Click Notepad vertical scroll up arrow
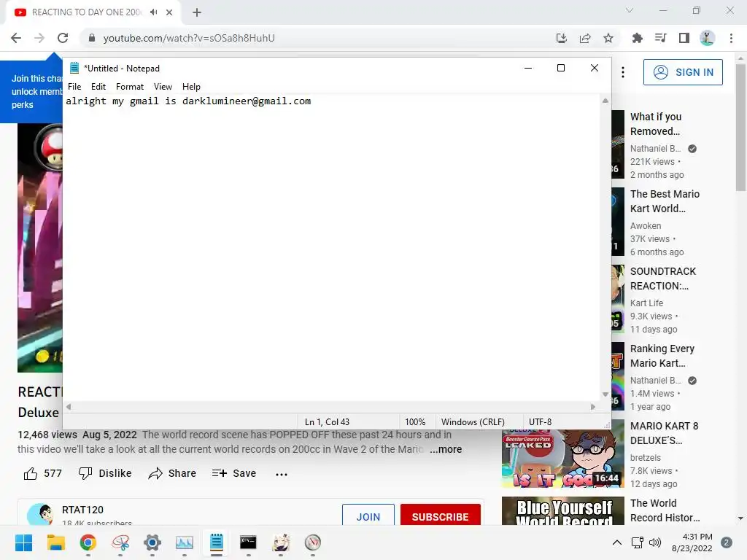The width and height of the screenshot is (747, 560). tap(605, 101)
